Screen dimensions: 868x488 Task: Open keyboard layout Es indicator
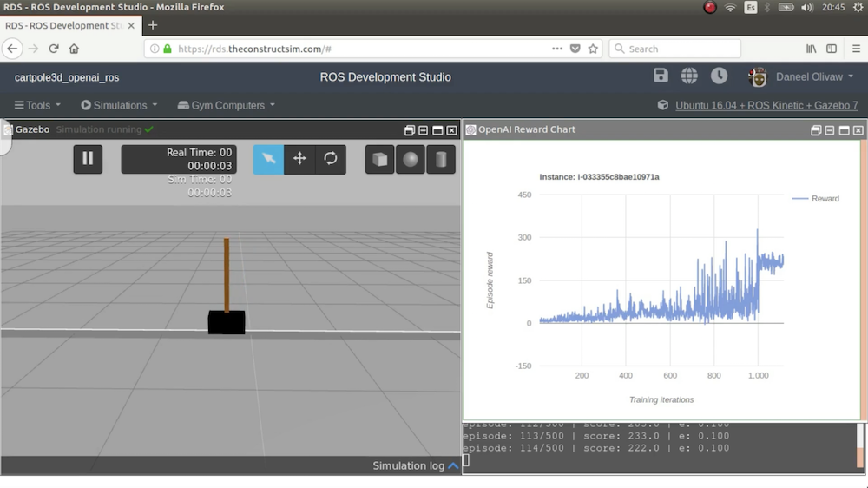(x=751, y=7)
